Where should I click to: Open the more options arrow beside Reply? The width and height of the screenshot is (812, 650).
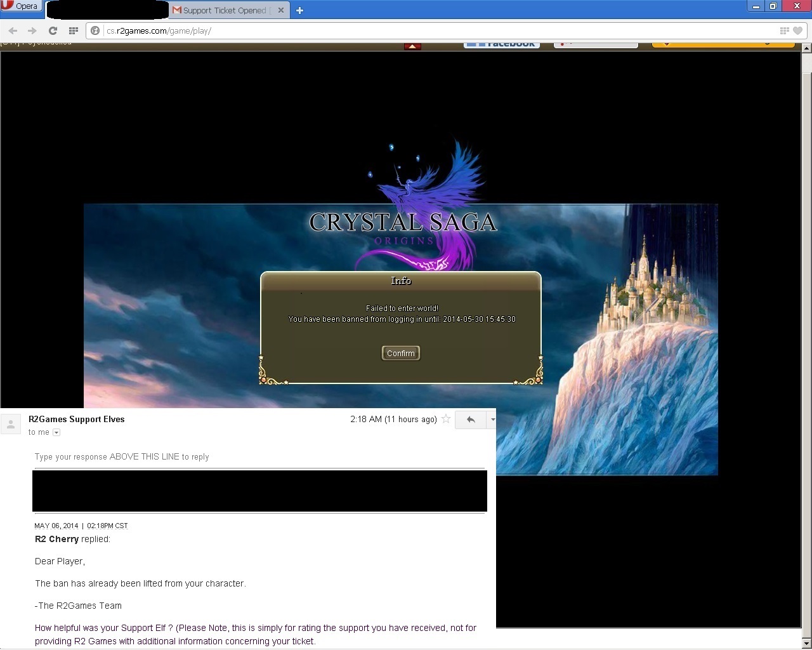coord(492,419)
